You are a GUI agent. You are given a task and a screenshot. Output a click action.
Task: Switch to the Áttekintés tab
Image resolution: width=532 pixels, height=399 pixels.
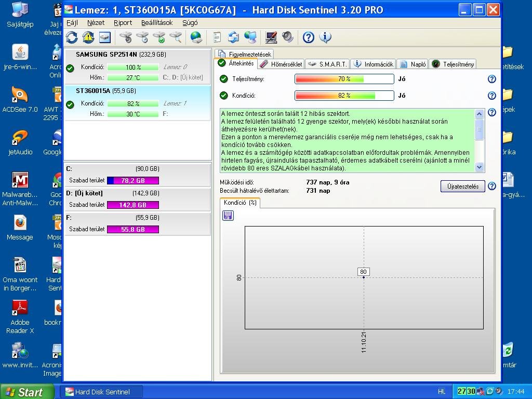[x=236, y=63]
